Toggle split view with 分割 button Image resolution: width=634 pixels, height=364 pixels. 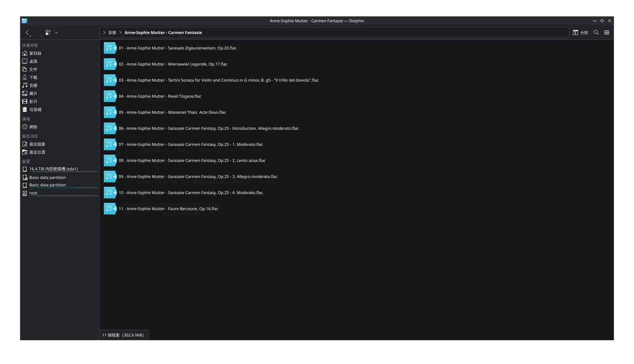[x=581, y=32]
